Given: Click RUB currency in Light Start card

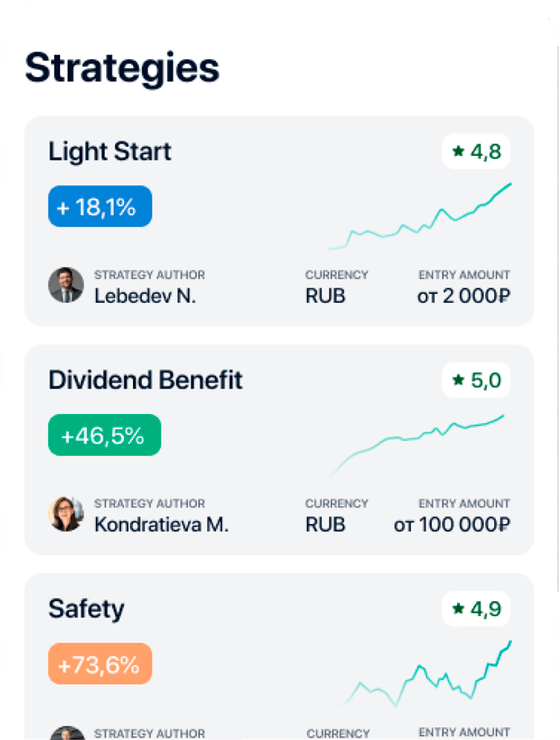Looking at the screenshot, I should pyautogui.click(x=325, y=295).
